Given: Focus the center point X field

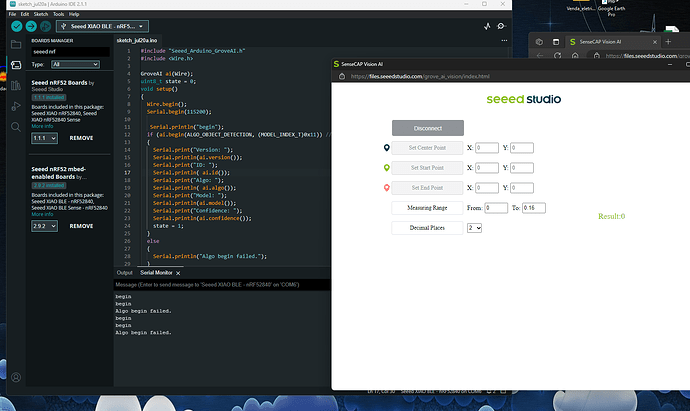Looking at the screenshot, I should 487,148.
